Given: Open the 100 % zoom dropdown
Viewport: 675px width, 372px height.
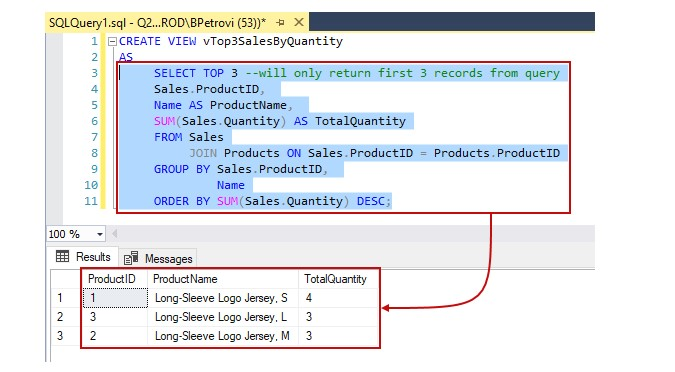Looking at the screenshot, I should (99, 234).
